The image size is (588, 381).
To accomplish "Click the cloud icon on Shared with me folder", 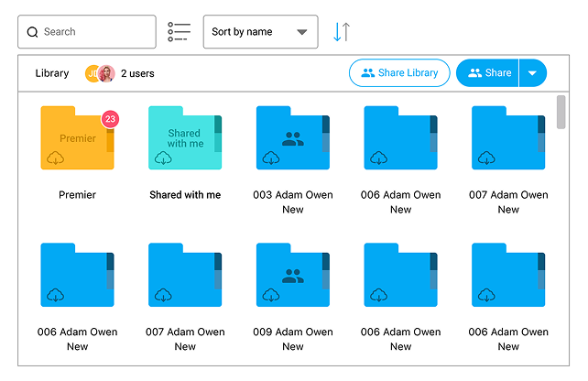I will tap(163, 158).
